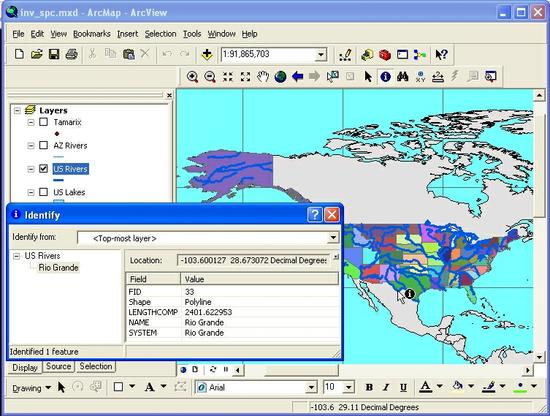The height and width of the screenshot is (416, 550).
Task: Open the red ArcToolbox icon
Action: [385, 55]
